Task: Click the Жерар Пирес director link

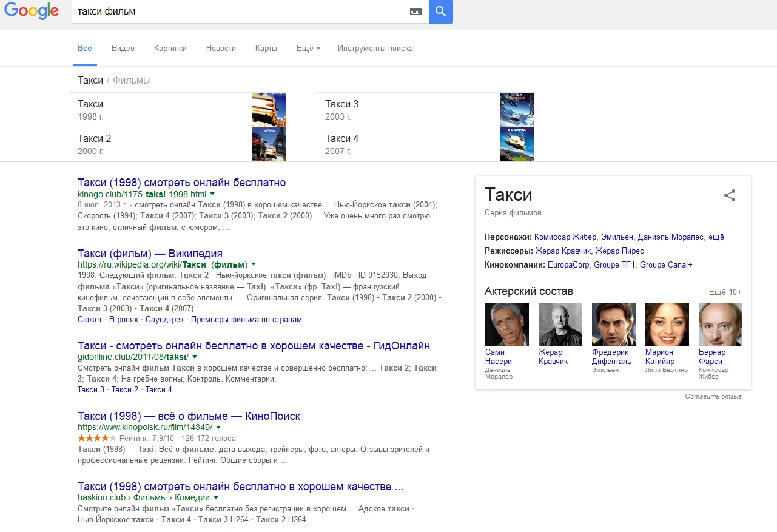Action: (x=619, y=251)
